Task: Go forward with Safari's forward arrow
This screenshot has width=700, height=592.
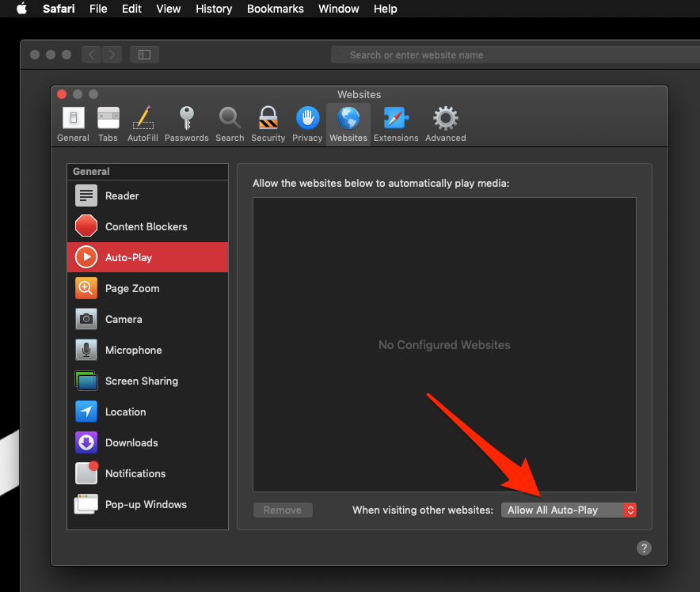Action: (112, 55)
